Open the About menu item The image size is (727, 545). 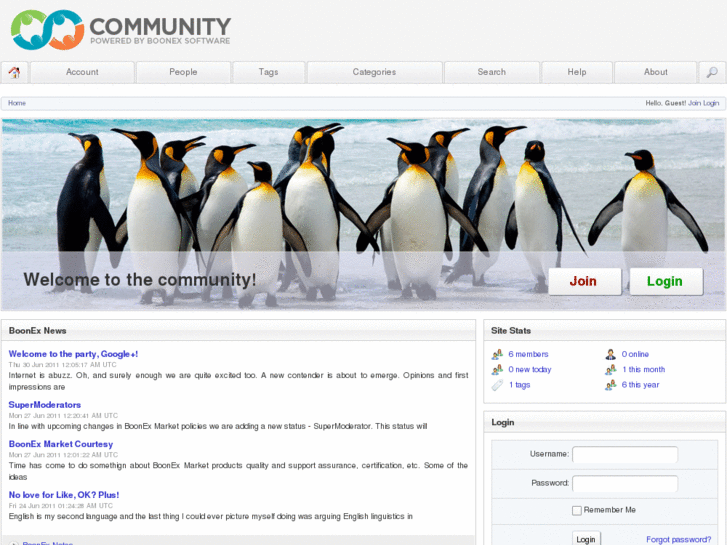[656, 72]
